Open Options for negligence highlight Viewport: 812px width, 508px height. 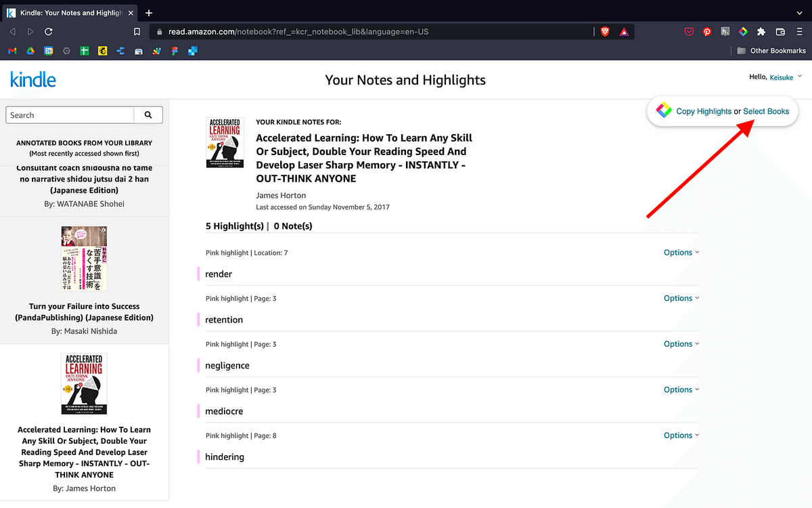tap(681, 344)
